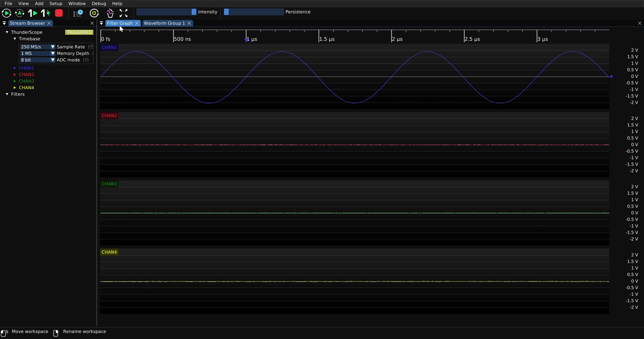The width and height of the screenshot is (644, 339).
Task: Close the Filter Graph tab
Action: [137, 23]
